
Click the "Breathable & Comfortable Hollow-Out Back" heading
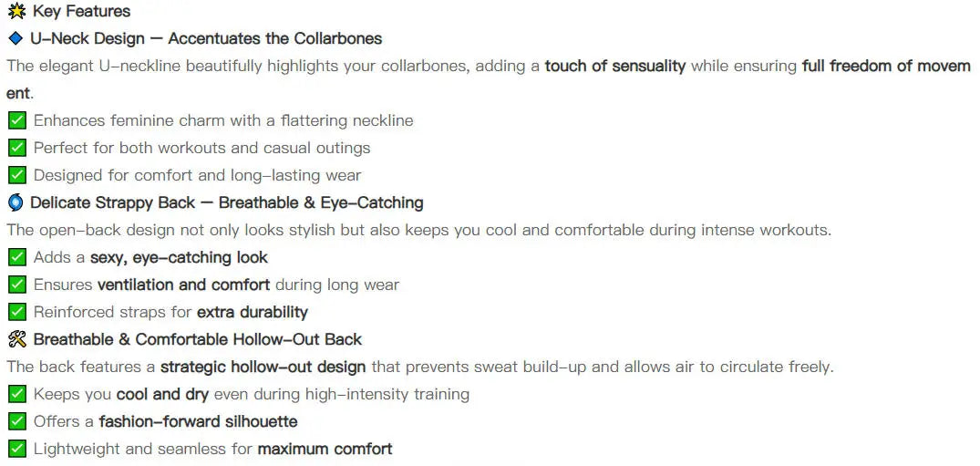pyautogui.click(x=197, y=339)
